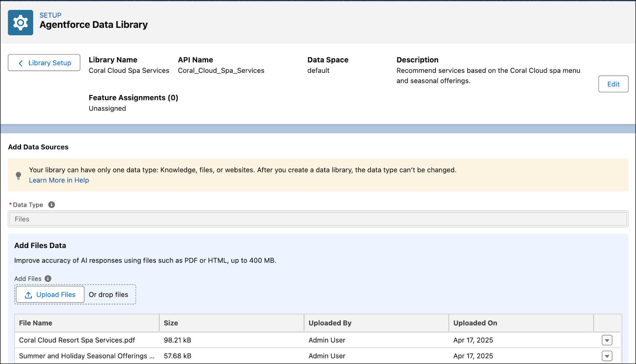The width and height of the screenshot is (636, 364).
Task: Click the Agentforce Data Library title
Action: 93,25
